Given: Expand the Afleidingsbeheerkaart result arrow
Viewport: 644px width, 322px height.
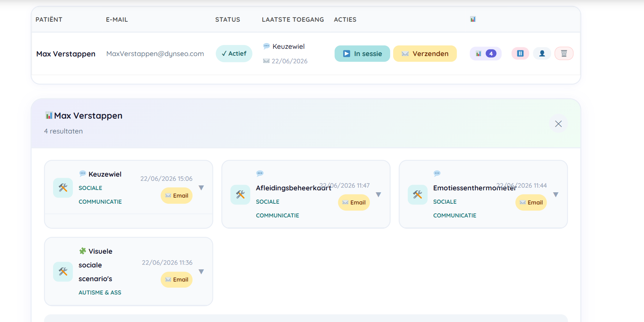Looking at the screenshot, I should [378, 195].
